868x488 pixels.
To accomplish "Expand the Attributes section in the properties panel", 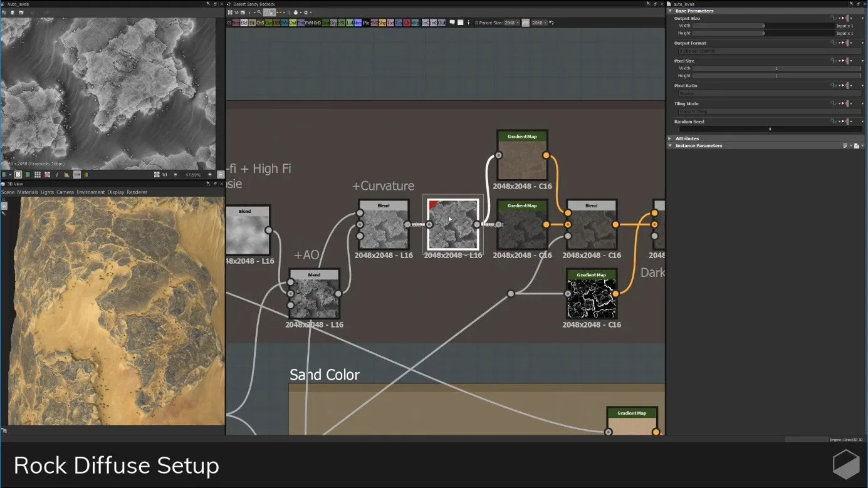I will pyautogui.click(x=687, y=138).
